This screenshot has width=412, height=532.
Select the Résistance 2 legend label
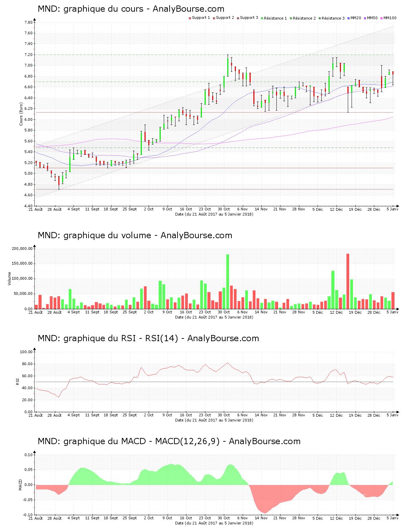(304, 18)
